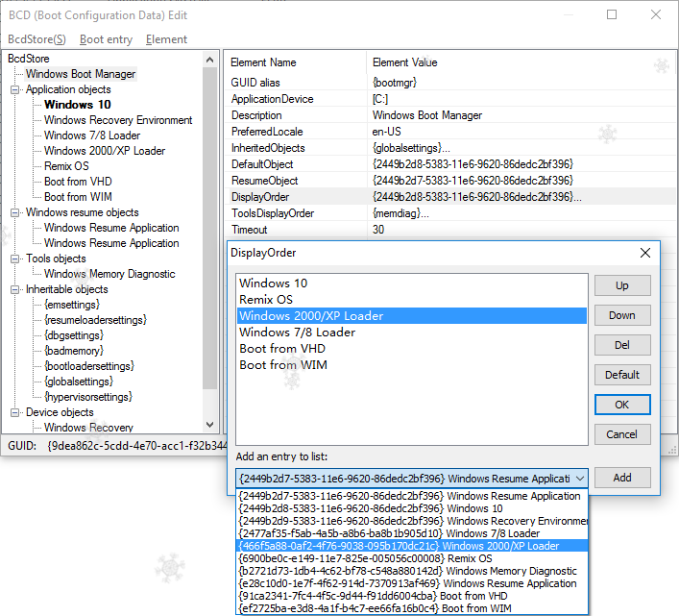Viewport: 679px width, 616px height.
Task: Choose {ef2725ba…} Boot from WIM option
Action: [412, 608]
